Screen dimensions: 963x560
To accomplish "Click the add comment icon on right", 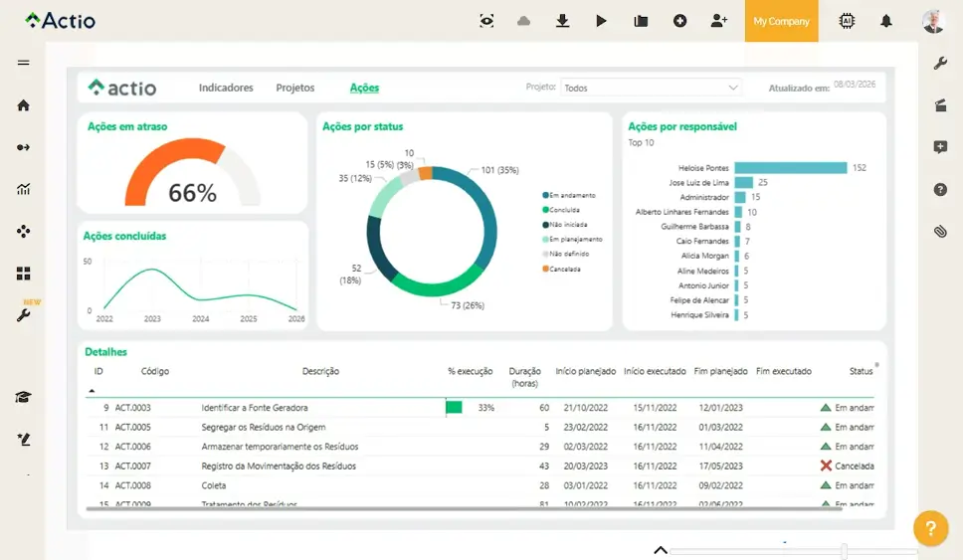I will [940, 147].
